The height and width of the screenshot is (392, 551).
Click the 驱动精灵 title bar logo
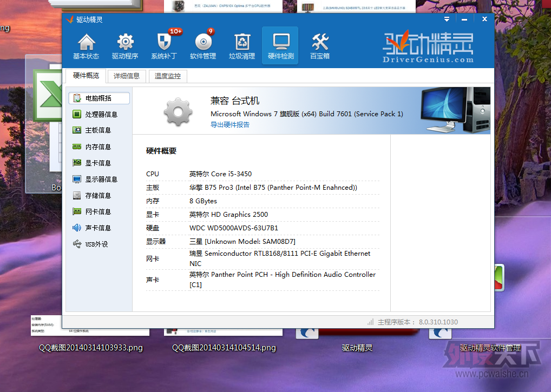(70, 19)
